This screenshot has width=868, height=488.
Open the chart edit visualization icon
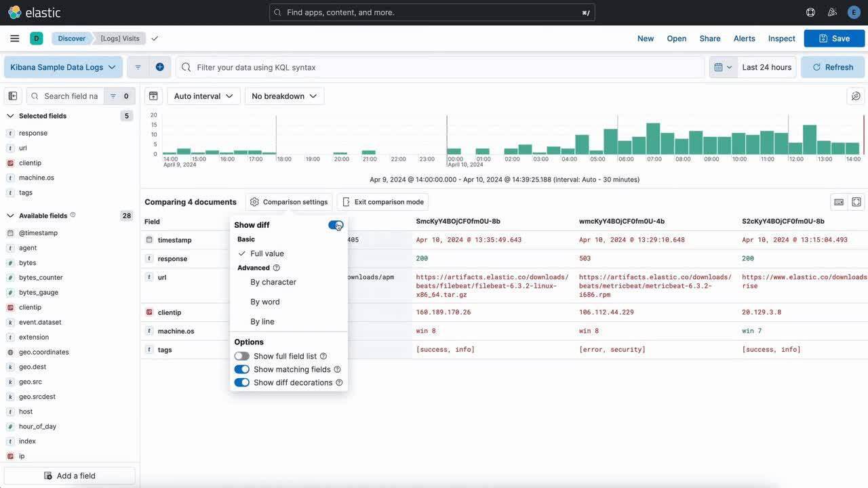(856, 96)
